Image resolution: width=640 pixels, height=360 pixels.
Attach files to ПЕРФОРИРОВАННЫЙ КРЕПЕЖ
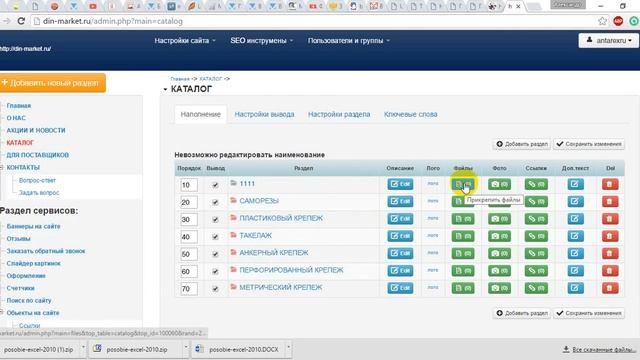click(463, 271)
